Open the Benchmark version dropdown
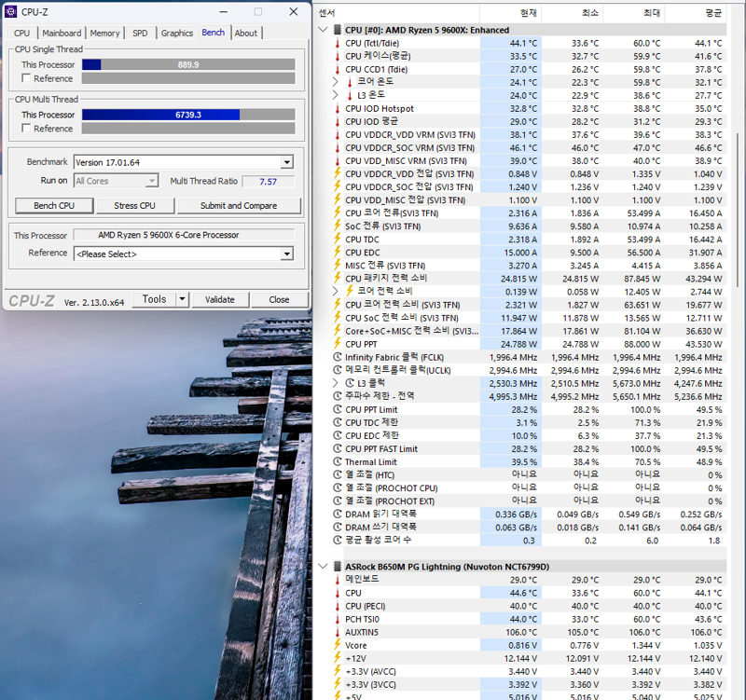Viewport: 746px width, 700px height. (286, 162)
